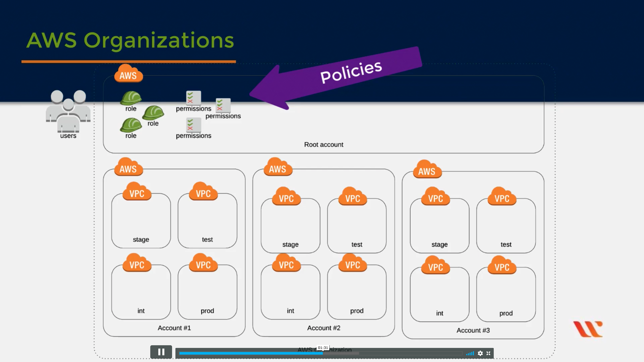The image size is (644, 362).
Task: Click the purple Policies arrow
Action: coord(335,77)
